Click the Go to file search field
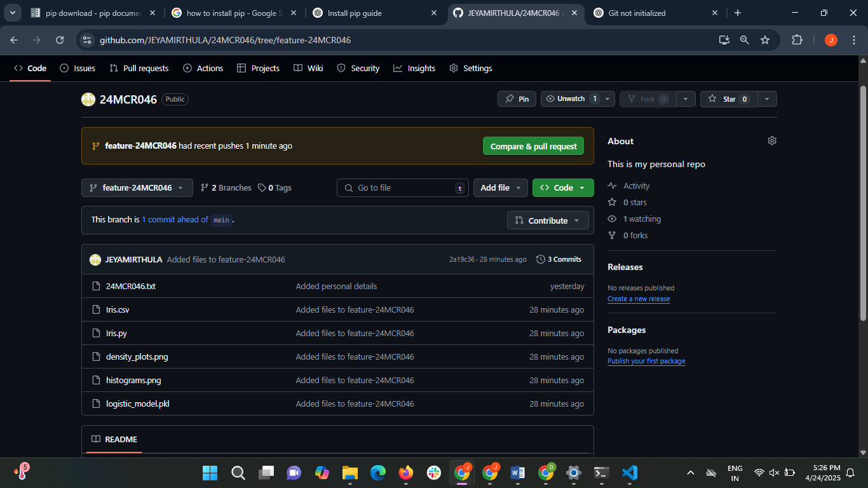 (403, 187)
